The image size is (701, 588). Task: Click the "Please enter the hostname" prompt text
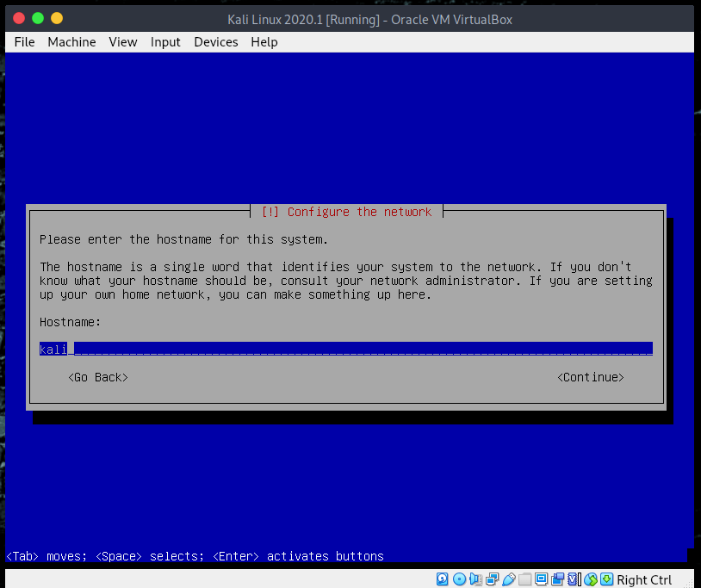183,239
